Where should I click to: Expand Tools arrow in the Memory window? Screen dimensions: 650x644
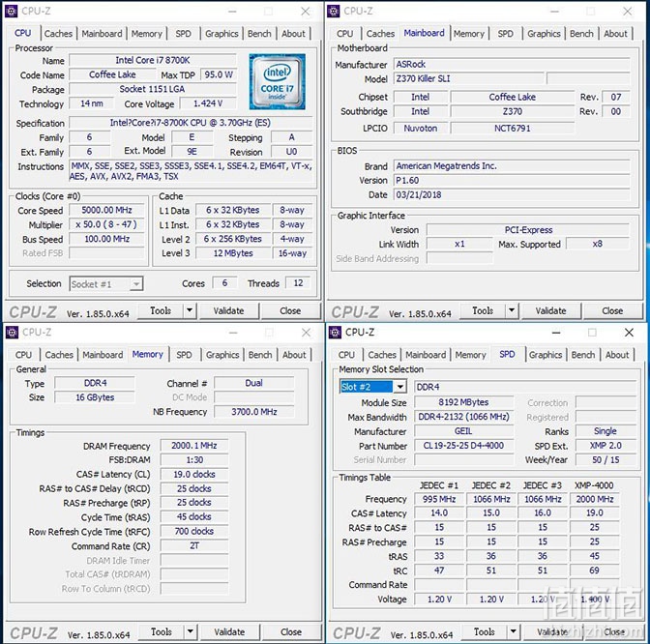click(190, 631)
